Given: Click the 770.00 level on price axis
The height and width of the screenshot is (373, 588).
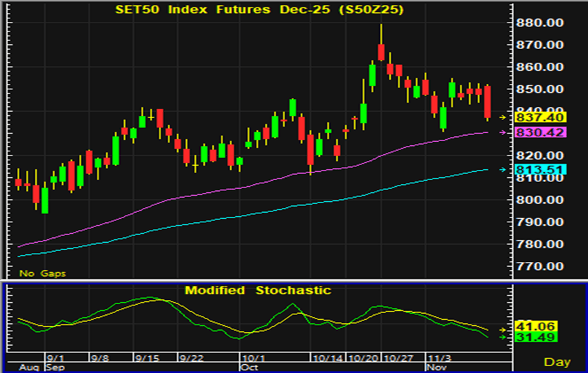Looking at the screenshot, I should (540, 267).
